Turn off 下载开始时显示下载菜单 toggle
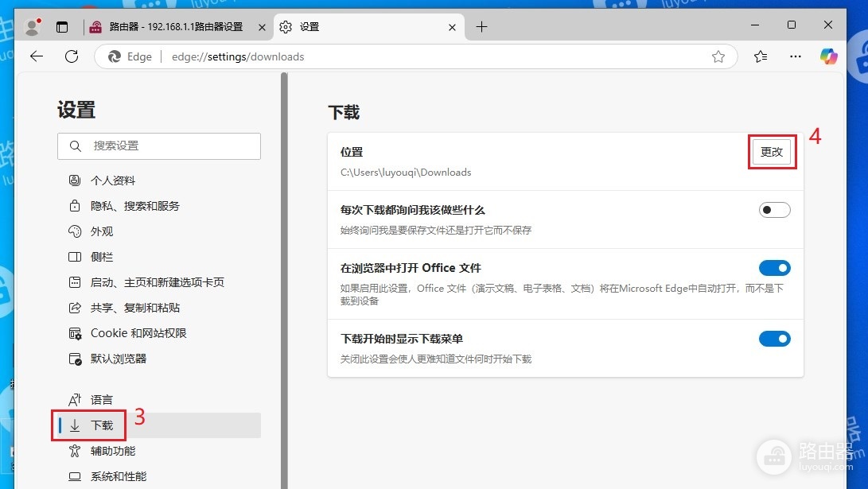Viewport: 868px width, 489px height. point(774,339)
